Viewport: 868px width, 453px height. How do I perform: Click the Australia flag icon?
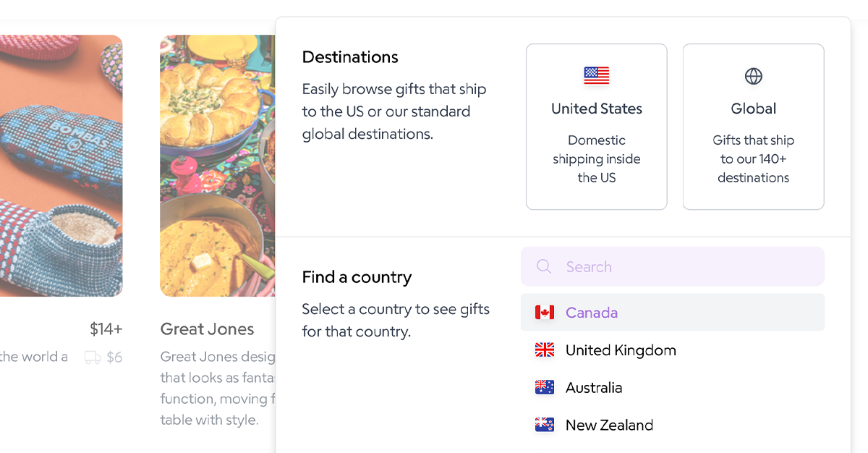(545, 387)
